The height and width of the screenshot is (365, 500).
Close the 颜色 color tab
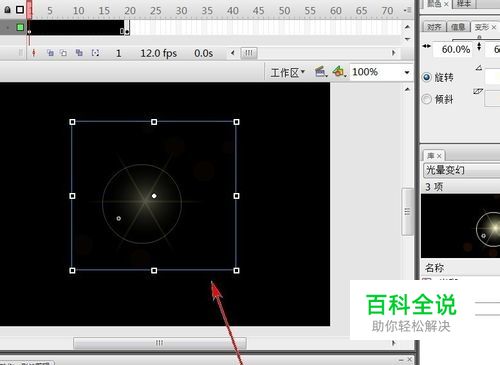click(446, 4)
